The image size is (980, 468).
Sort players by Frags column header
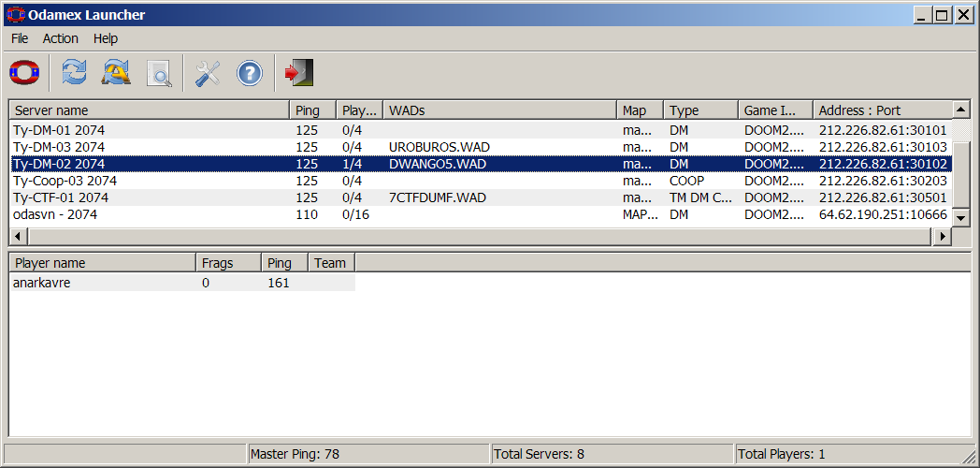(229, 263)
